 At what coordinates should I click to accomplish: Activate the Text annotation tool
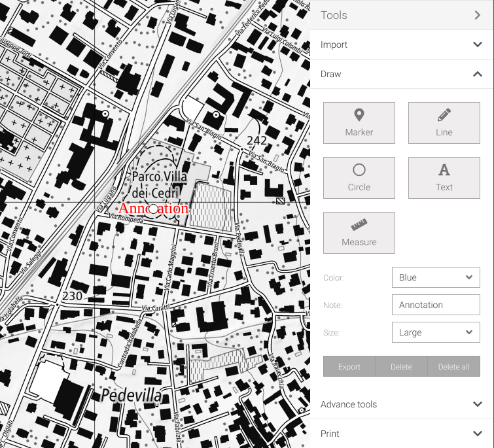coord(444,178)
